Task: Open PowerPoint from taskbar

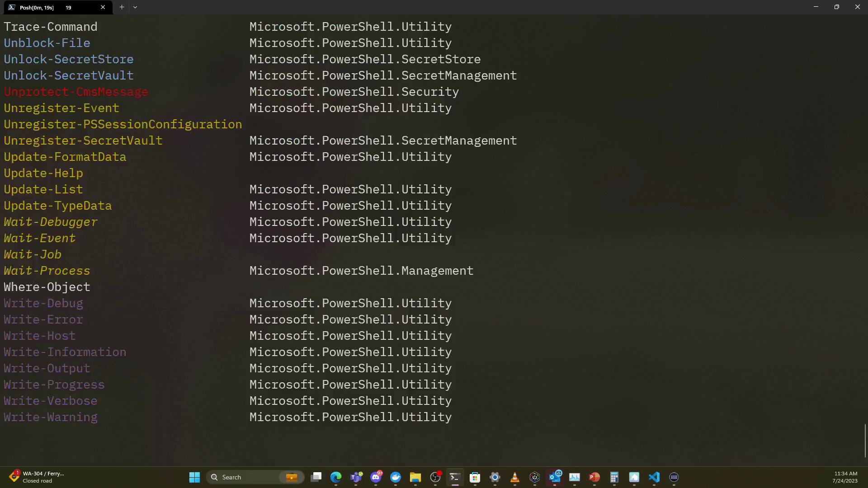Action: pos(594,477)
